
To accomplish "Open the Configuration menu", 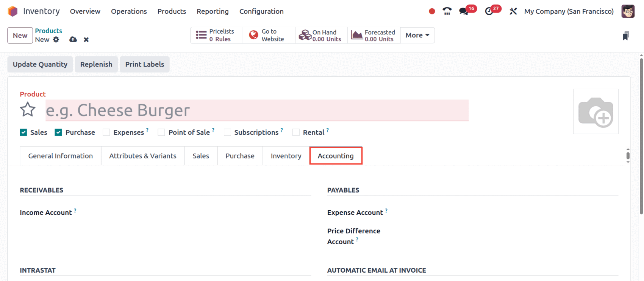I will click(261, 11).
